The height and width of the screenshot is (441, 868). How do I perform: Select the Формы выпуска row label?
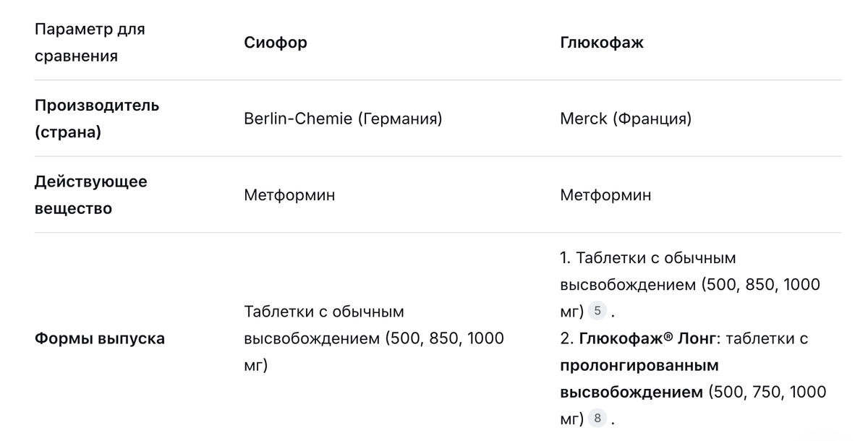100,338
